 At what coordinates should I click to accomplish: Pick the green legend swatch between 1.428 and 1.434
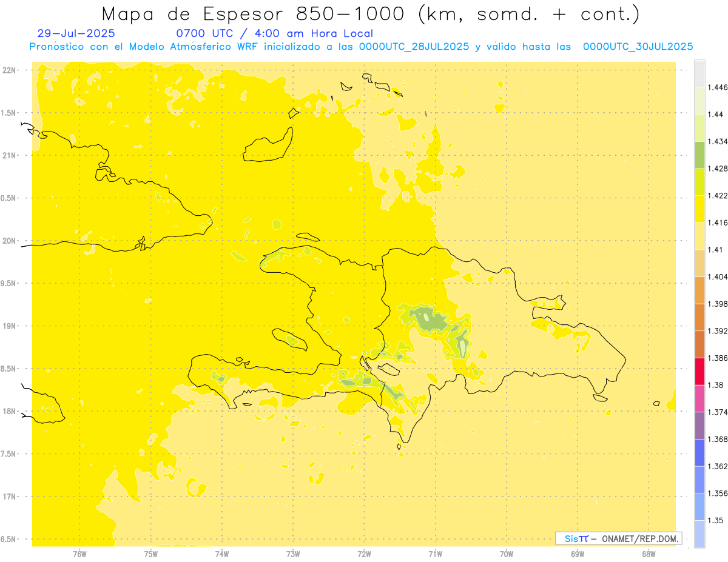699,155
